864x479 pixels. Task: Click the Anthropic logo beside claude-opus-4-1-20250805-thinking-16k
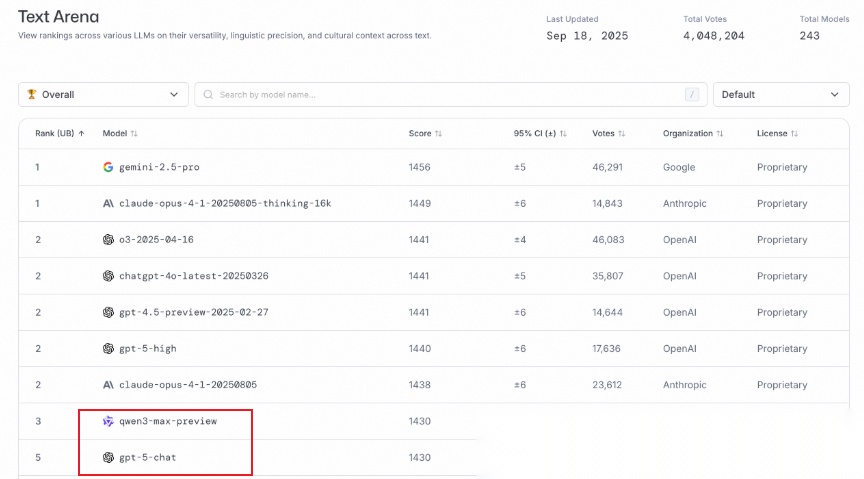pyautogui.click(x=108, y=203)
